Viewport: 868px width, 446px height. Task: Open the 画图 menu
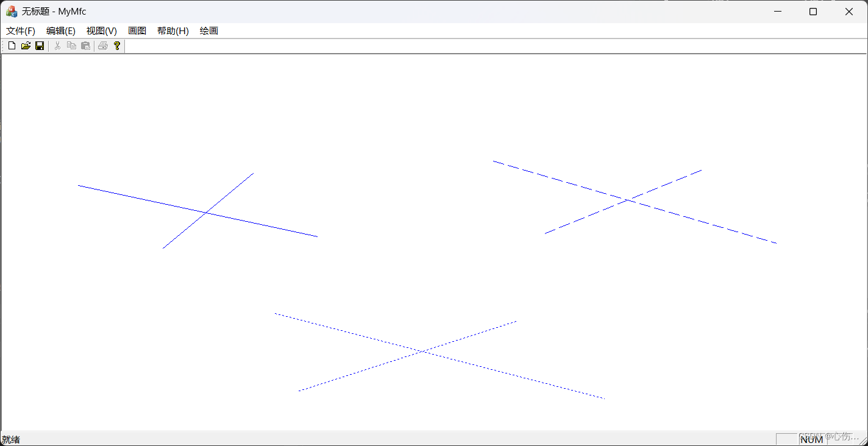[x=137, y=31]
